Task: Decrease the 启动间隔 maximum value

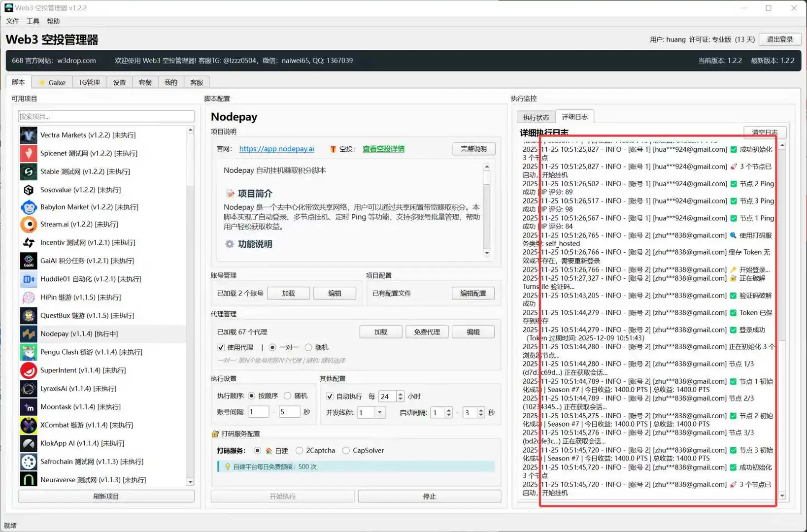Action: [481, 415]
